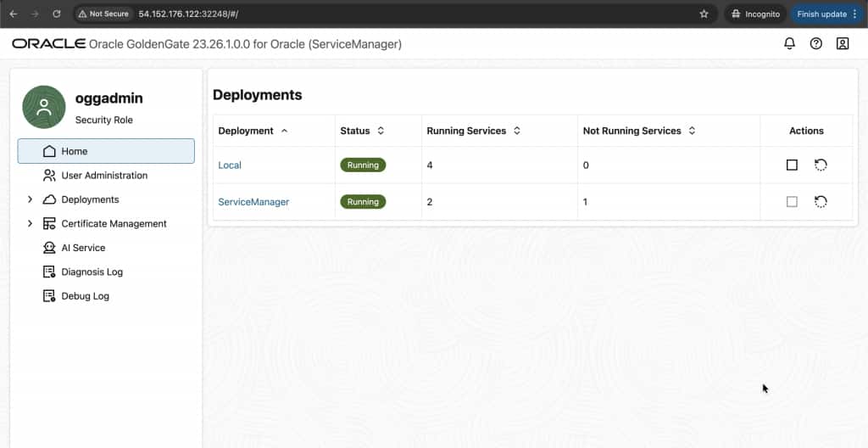Click the Incognito indicator
868x448 pixels.
755,14
